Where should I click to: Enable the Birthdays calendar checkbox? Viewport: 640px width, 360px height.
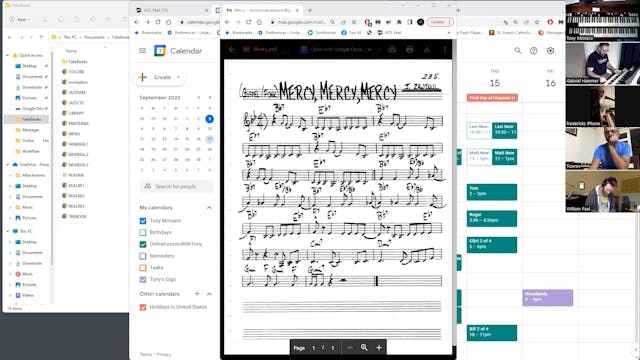143,232
